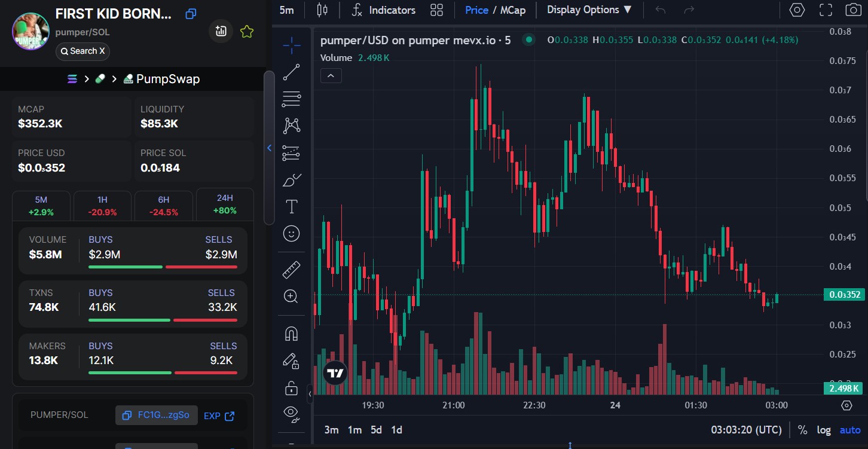Select the 5M change tab
868x449 pixels.
[x=41, y=205]
